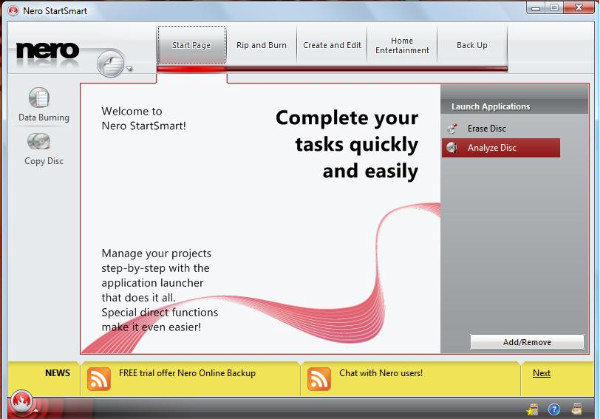Open the blue Help question mark icon
Screen dimensions: 600x419
[554, 409]
